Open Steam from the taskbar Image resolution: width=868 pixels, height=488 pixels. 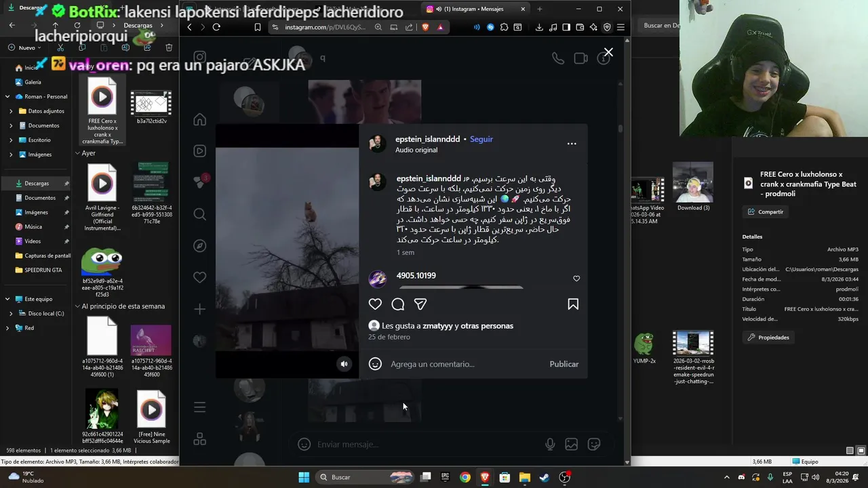pos(544,477)
